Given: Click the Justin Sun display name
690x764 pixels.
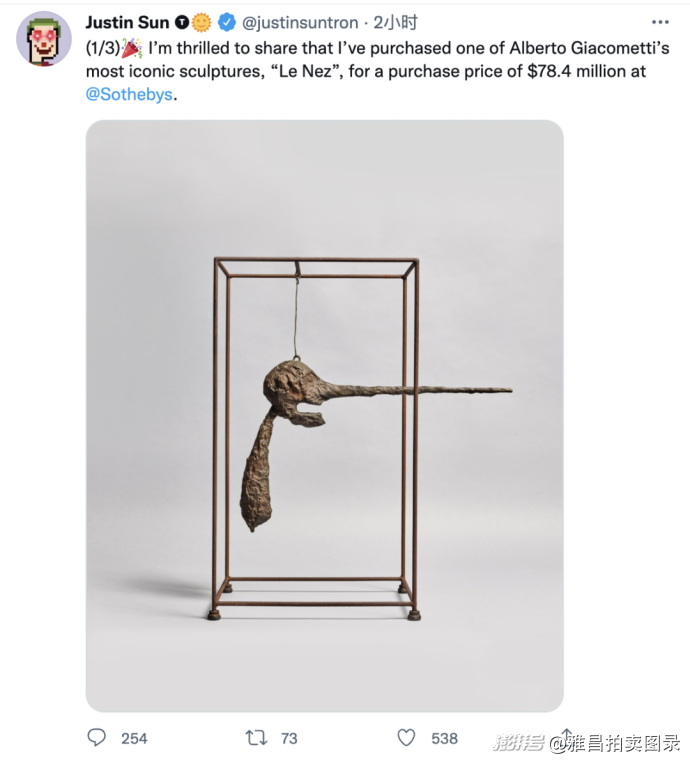Looking at the screenshot, I should [127, 22].
